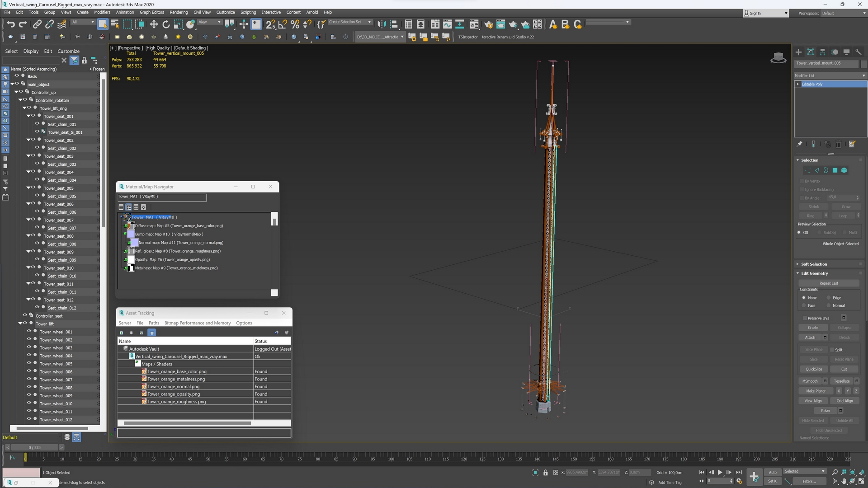
Task: Select the Edge constraint radio button
Action: [829, 298]
